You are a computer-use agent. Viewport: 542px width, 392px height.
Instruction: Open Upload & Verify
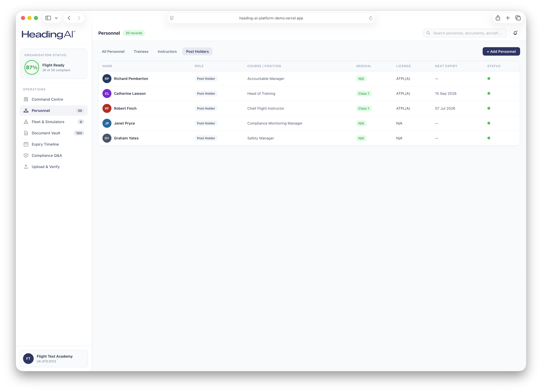pos(46,167)
